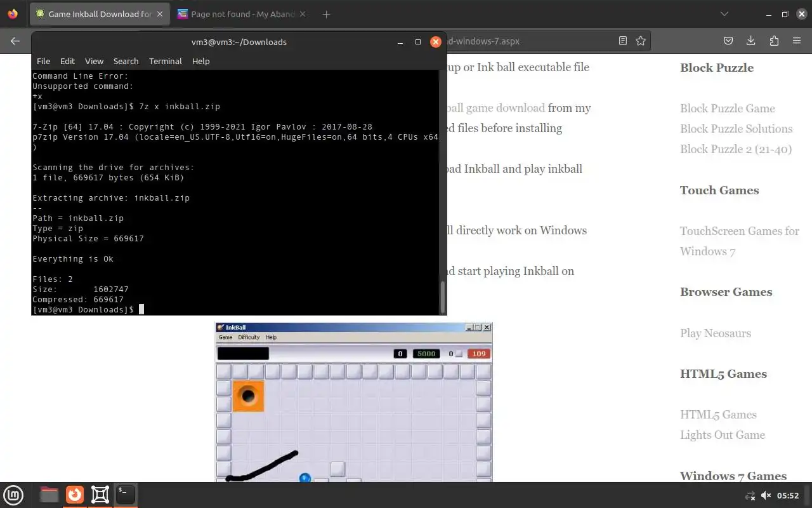Screen dimensions: 812x508
Task: Open Firefox reader view icon
Action: click(623, 41)
